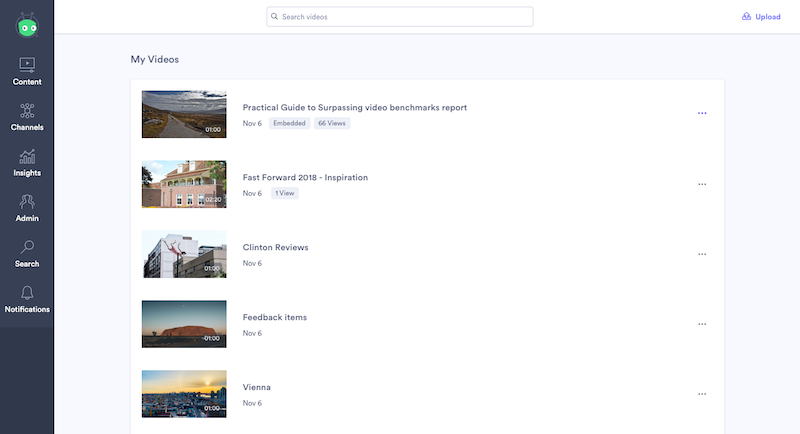Screen dimensions: 800x434
Task: Open the Admin section
Action: coord(27,208)
